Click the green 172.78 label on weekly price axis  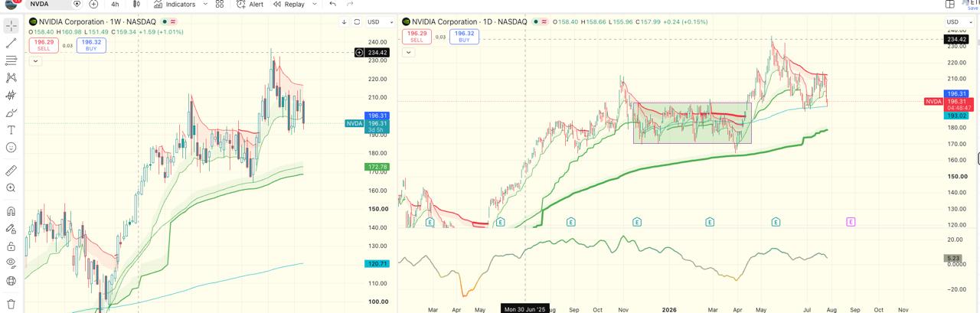point(377,167)
